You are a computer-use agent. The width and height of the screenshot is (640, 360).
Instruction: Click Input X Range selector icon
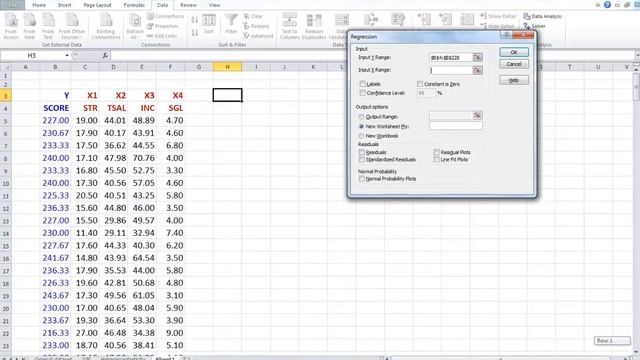click(x=477, y=70)
